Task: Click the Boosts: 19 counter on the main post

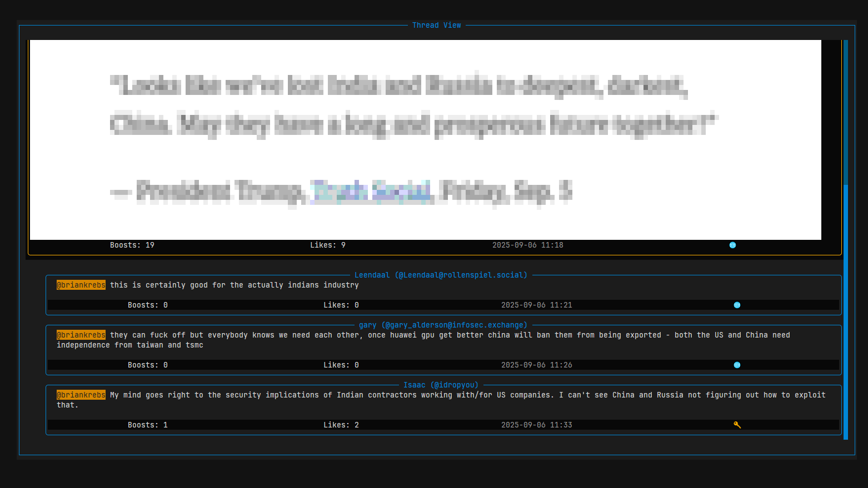Action: click(x=132, y=245)
